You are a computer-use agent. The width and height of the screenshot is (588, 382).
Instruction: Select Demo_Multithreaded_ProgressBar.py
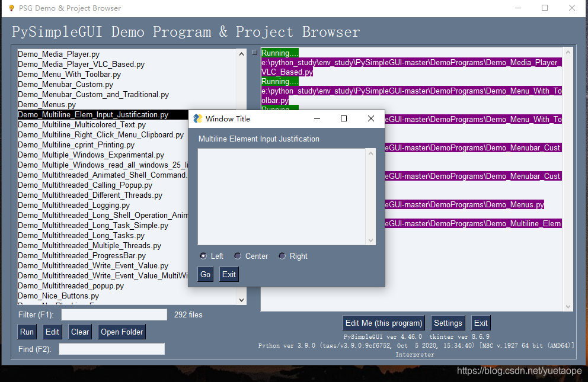103,256
